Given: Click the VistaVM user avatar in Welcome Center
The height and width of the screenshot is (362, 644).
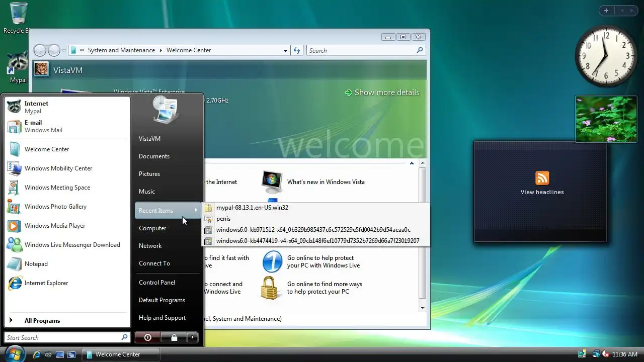Looking at the screenshot, I should click(41, 69).
